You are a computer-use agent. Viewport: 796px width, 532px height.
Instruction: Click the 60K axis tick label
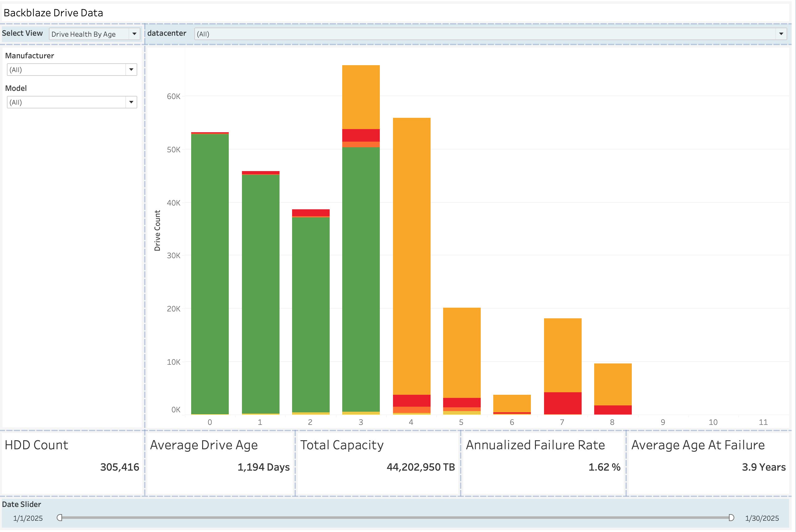tap(174, 96)
